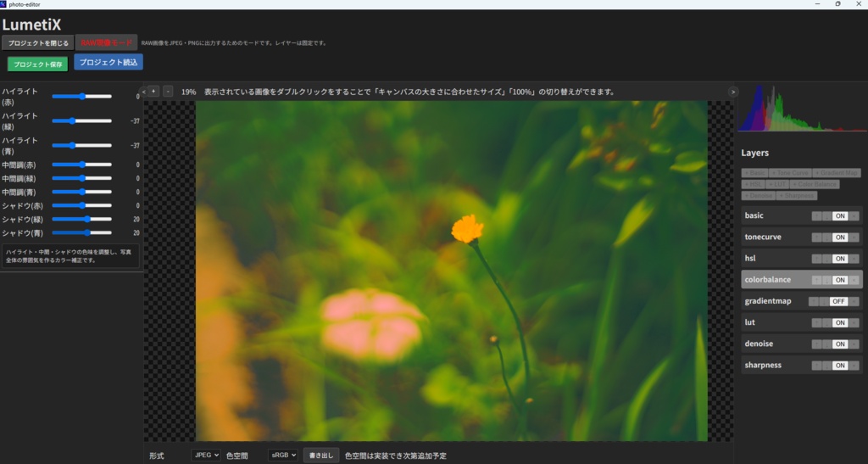Viewport: 868px width, 464px height.
Task: Click the flower photo on the canvas
Action: 452,271
